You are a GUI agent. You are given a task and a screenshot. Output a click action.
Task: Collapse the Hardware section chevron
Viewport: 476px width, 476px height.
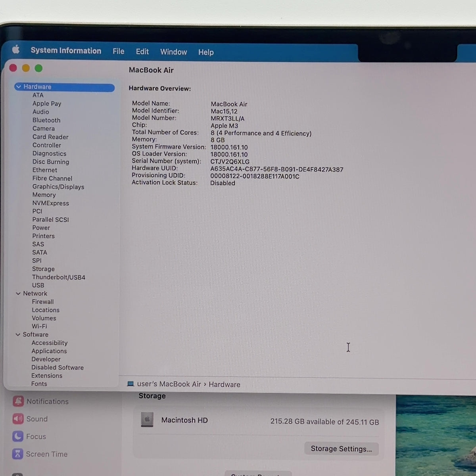(18, 86)
